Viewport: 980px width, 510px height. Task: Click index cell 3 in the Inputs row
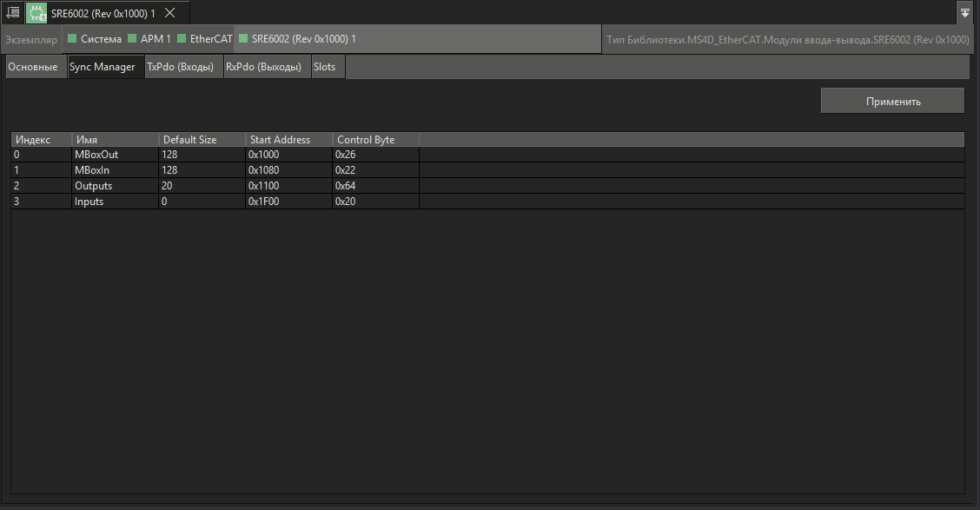(x=41, y=202)
